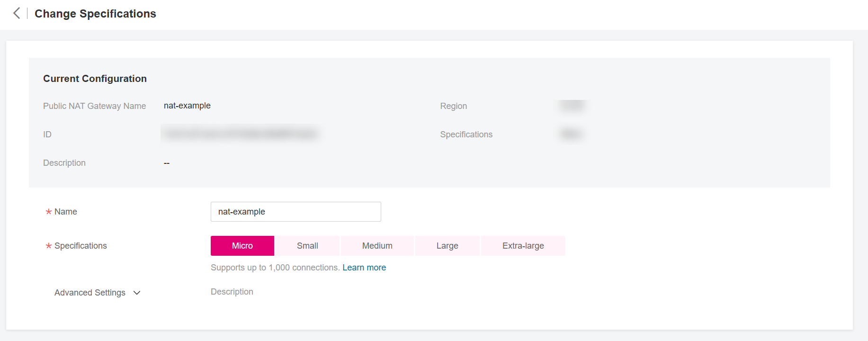This screenshot has width=868, height=341.
Task: Click the Region label
Action: point(454,106)
